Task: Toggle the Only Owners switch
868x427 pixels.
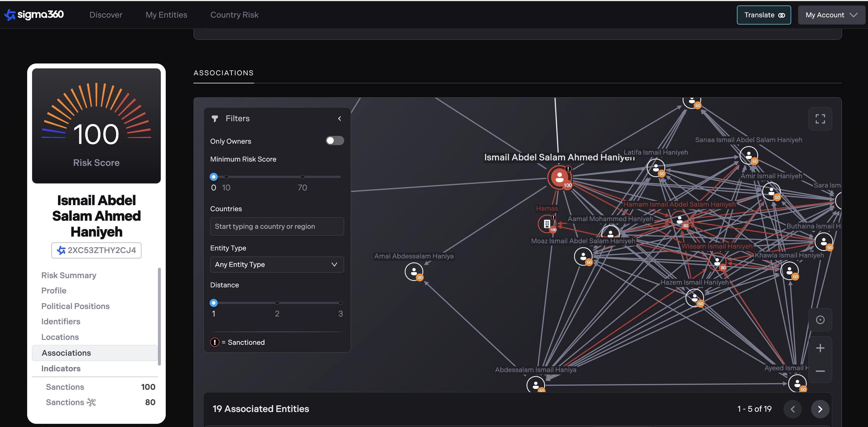Action: [x=335, y=141]
